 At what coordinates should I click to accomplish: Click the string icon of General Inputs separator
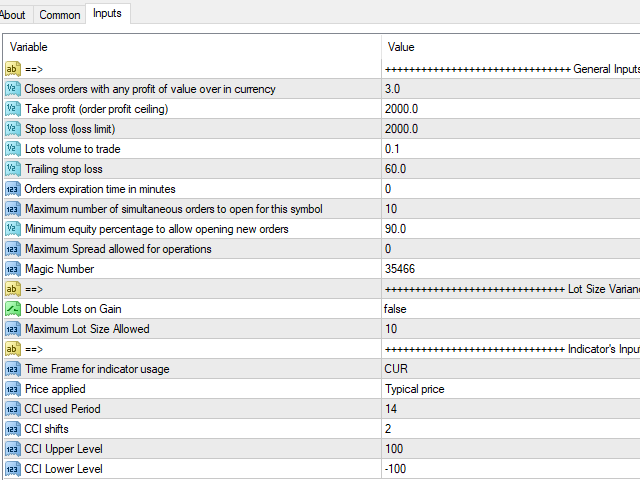pos(13,69)
